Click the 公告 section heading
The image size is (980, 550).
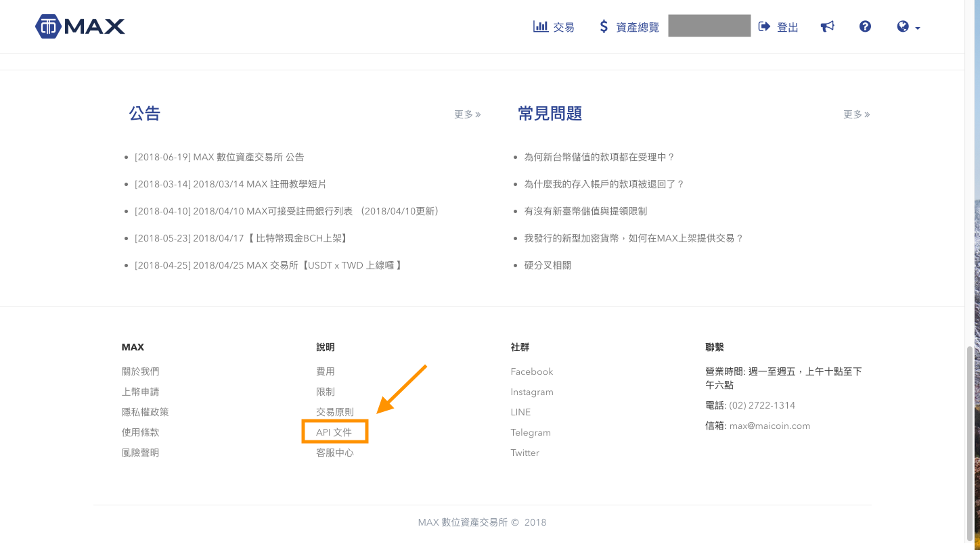(x=145, y=114)
